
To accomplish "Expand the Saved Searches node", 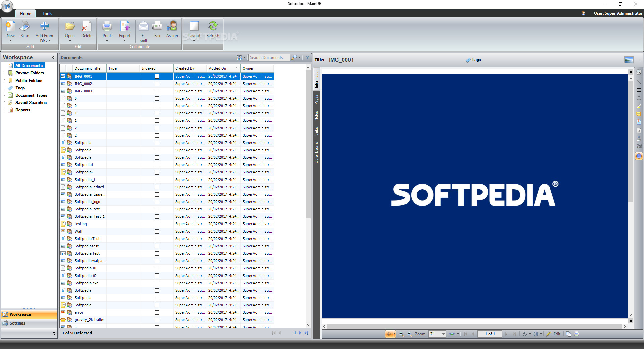I will [4, 102].
